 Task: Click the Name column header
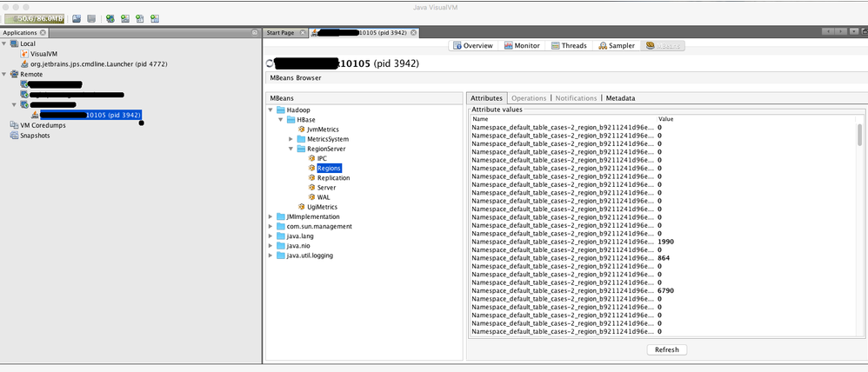click(564, 119)
